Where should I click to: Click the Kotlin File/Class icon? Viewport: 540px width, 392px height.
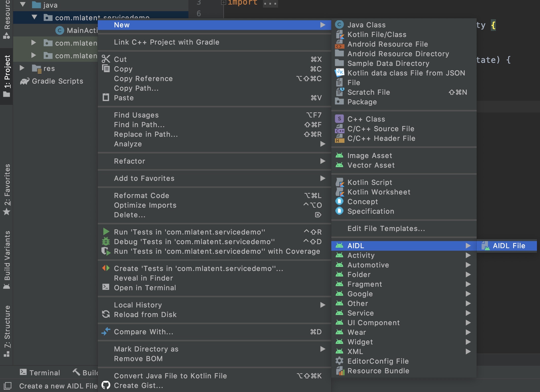coord(339,34)
